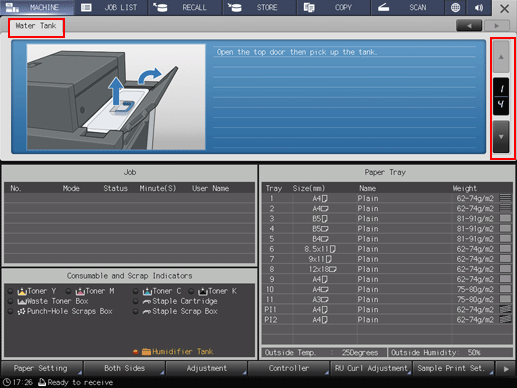Open the RU Curl Adjustment menu
Image resolution: width=517 pixels, height=388 pixels.
point(371,368)
